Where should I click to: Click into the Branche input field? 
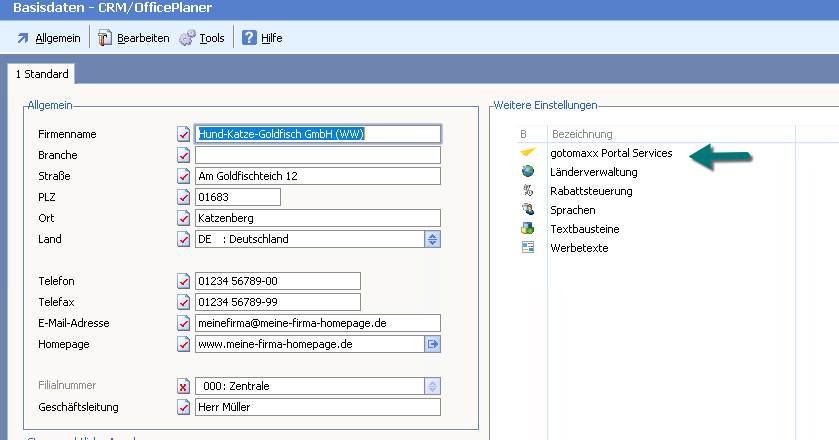(317, 155)
